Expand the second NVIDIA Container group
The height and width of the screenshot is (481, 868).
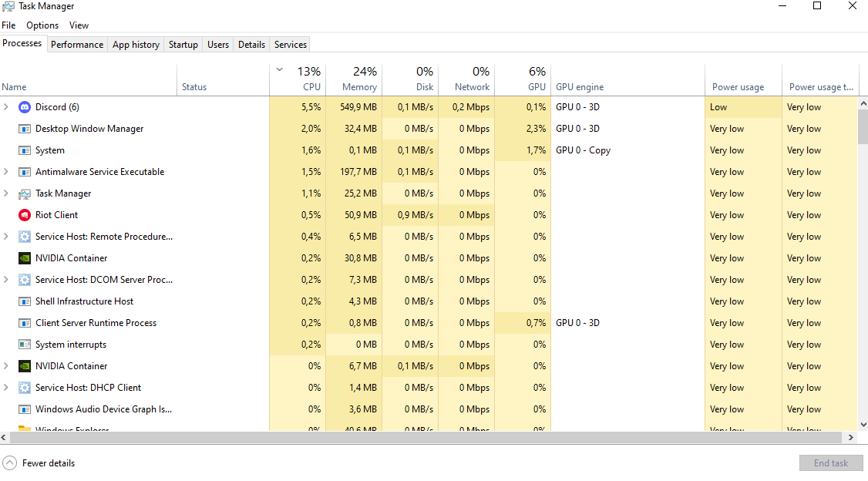6,366
